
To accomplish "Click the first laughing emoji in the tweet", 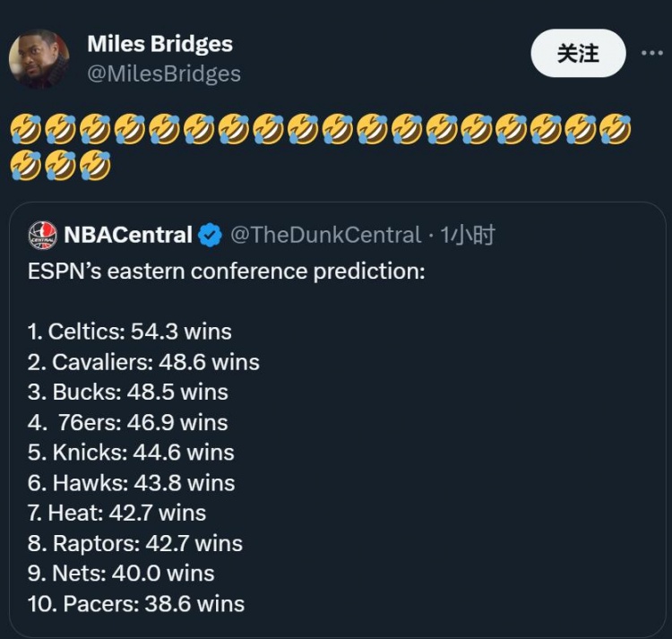I will [25, 130].
